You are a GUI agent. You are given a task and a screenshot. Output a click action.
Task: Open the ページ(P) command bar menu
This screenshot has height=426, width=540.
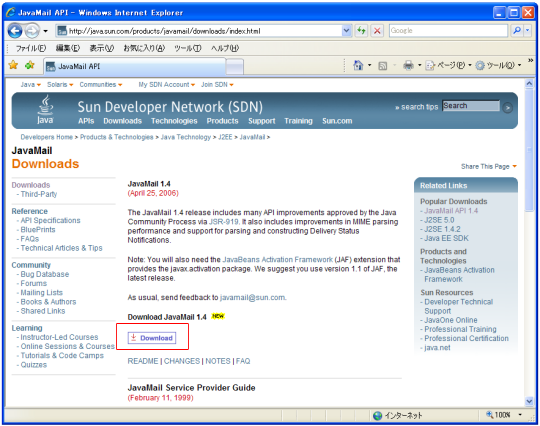(x=448, y=65)
